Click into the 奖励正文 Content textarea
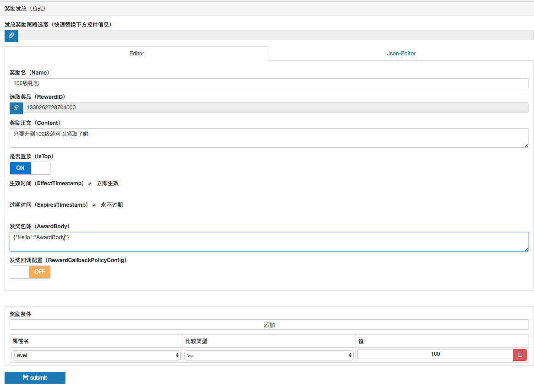Viewport: 534px width, 392px height. pyautogui.click(x=269, y=138)
